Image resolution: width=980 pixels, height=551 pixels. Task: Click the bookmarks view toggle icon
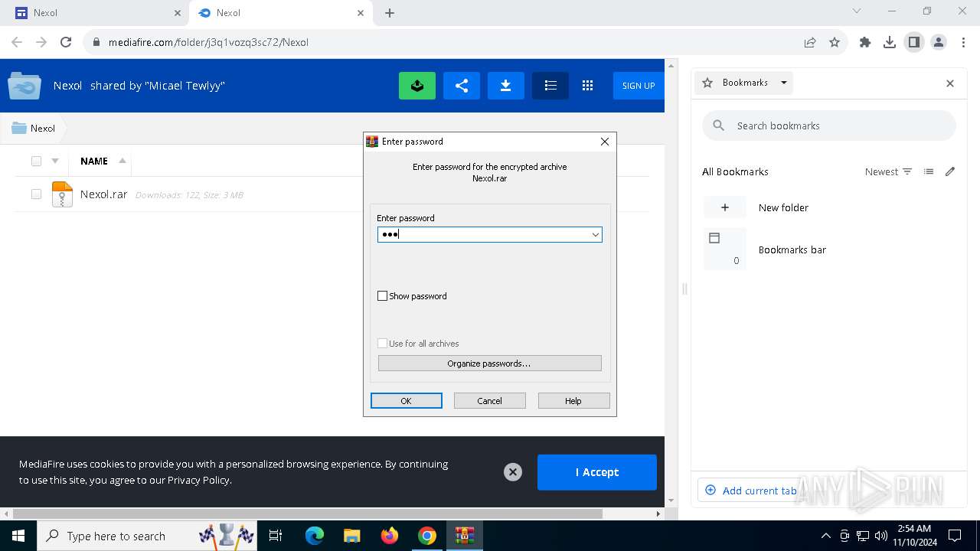pos(929,171)
